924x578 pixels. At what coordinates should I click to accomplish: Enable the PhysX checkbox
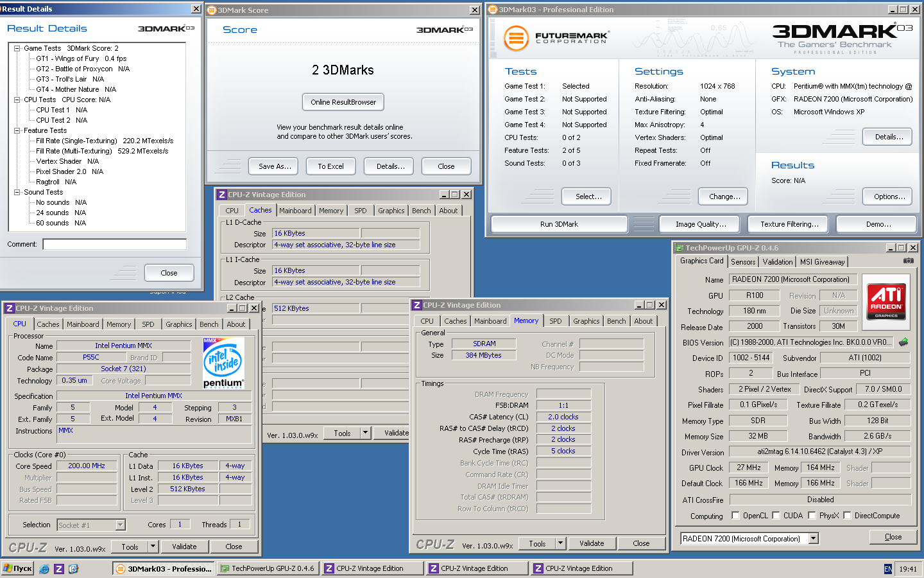tap(812, 515)
